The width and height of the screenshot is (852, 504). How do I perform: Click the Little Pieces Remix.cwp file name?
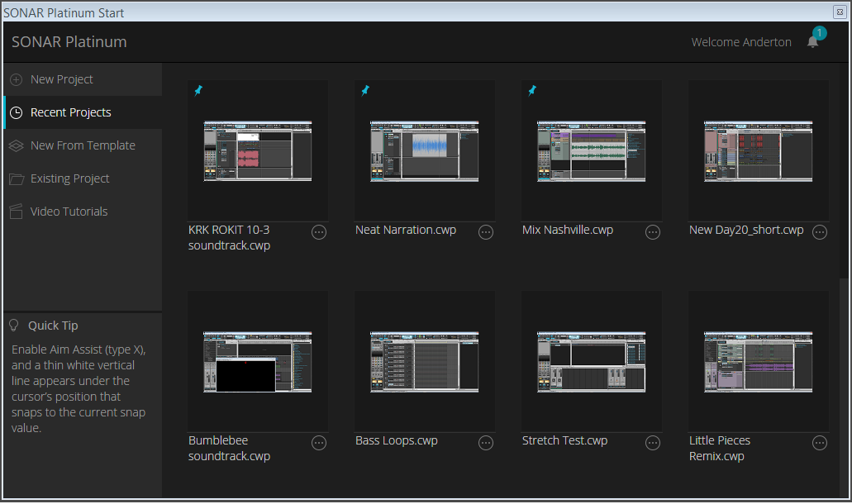[720, 449]
